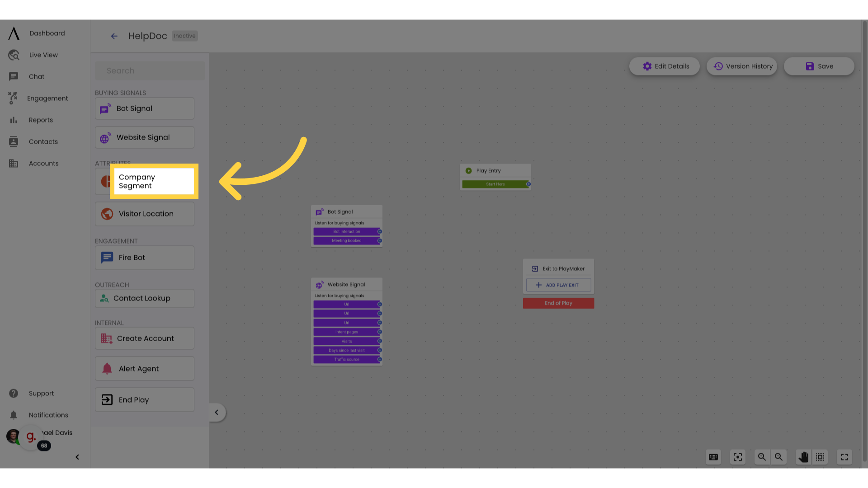Click the Accounts building icon
This screenshot has height=488, width=868.
click(x=14, y=164)
